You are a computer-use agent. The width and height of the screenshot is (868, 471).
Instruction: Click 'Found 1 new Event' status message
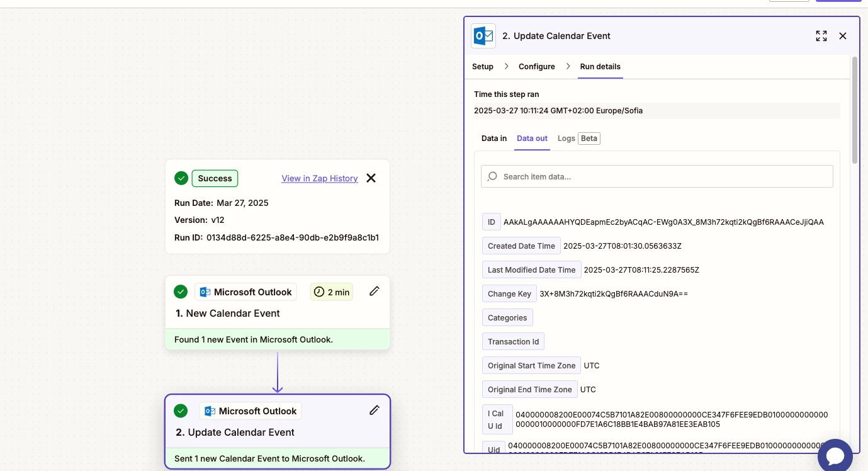pos(254,339)
